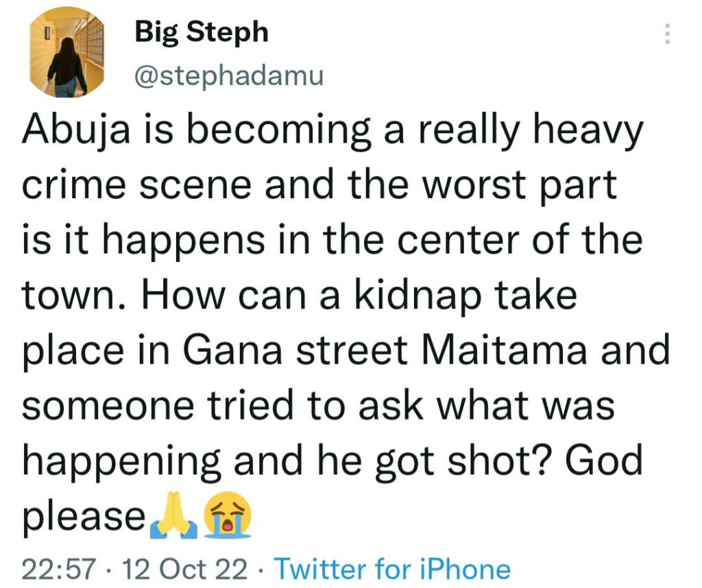Screen dimensions: 702x588
Task: Open the Big Steph display name
Action: (x=202, y=31)
